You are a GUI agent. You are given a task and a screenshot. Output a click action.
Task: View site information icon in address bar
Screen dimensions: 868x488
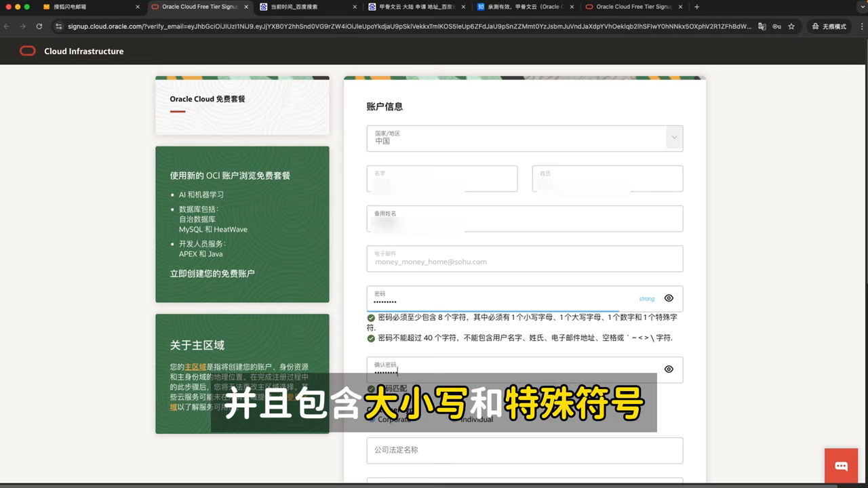(58, 26)
